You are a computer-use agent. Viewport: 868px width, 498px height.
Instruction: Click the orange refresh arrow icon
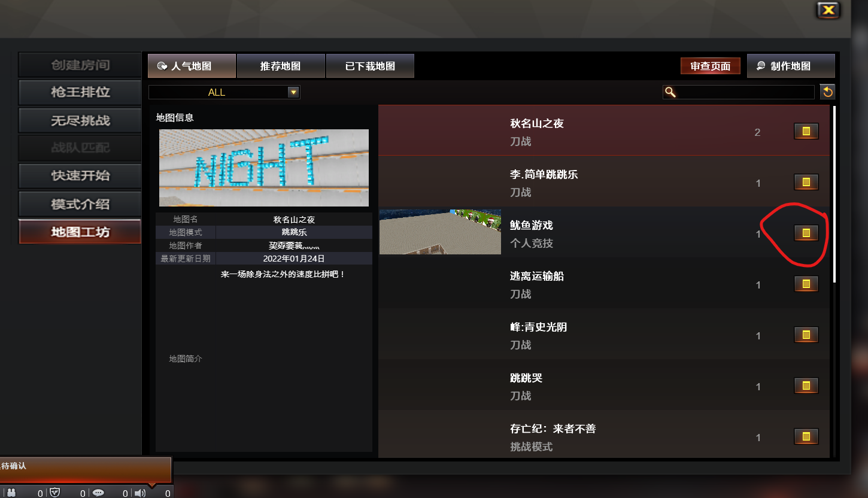tap(827, 92)
